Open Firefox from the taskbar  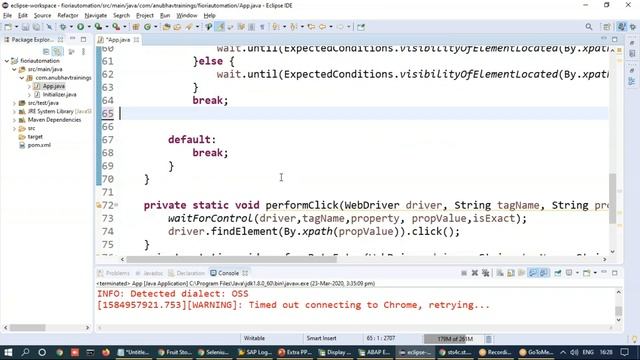[x=106, y=352]
